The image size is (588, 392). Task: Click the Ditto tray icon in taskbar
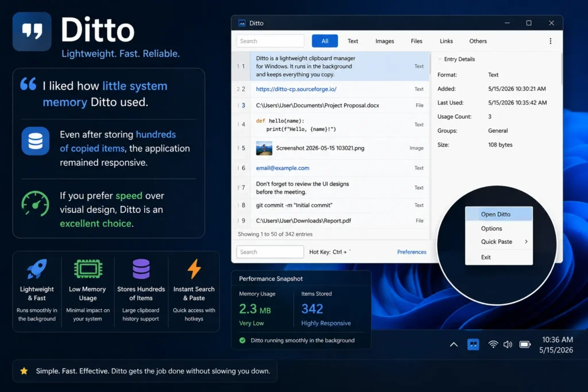coord(473,344)
